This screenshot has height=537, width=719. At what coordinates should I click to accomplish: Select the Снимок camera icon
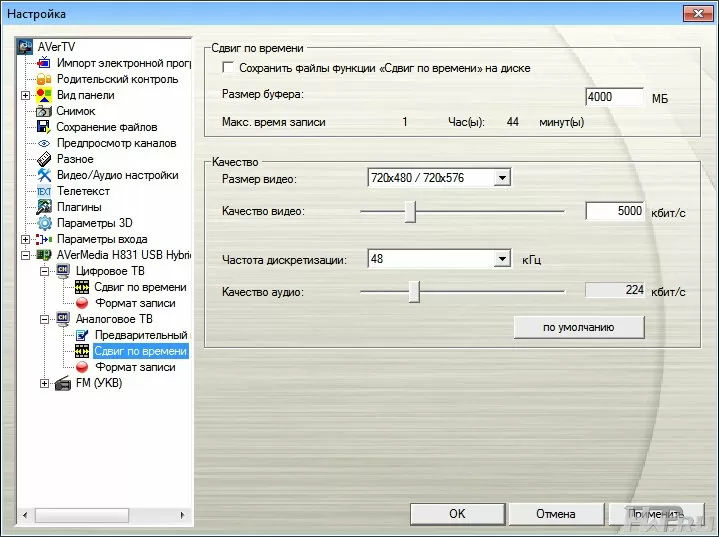(x=44, y=111)
